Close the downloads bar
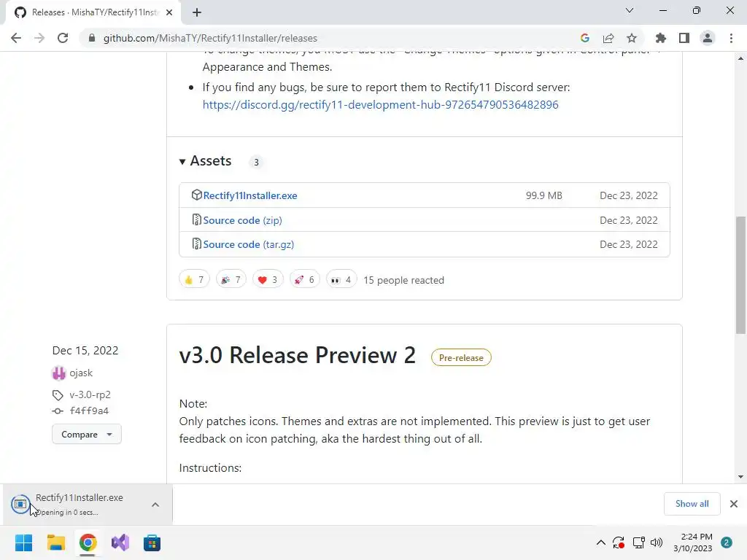 coord(734,504)
